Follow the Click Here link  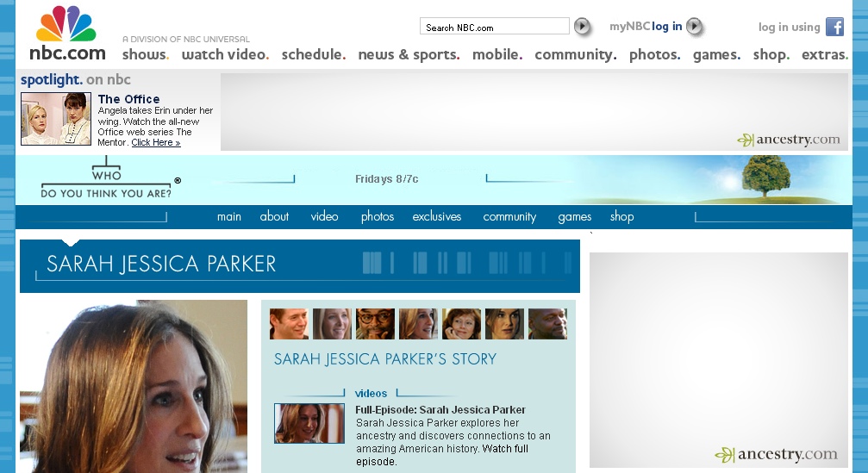(155, 143)
